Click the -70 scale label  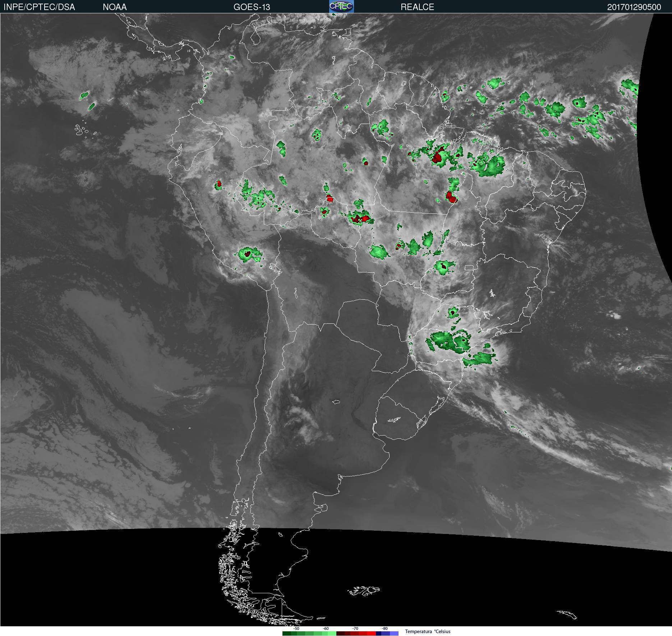355,628
